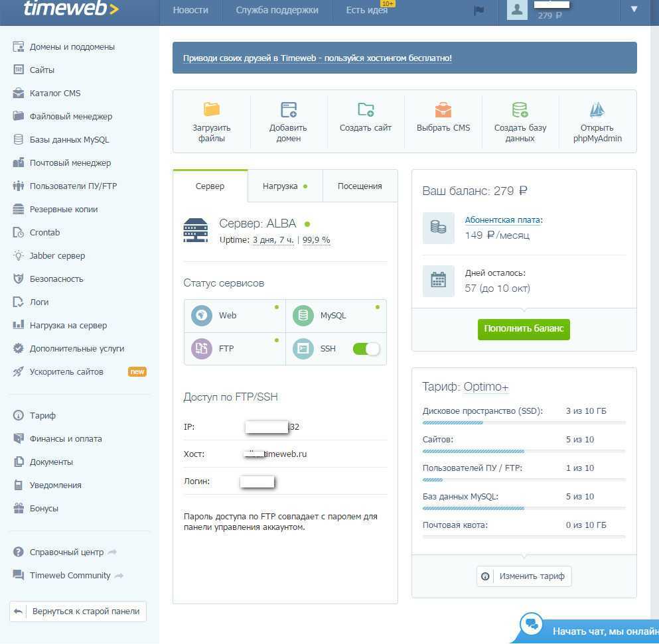Click the FTP service status icon

(201, 348)
